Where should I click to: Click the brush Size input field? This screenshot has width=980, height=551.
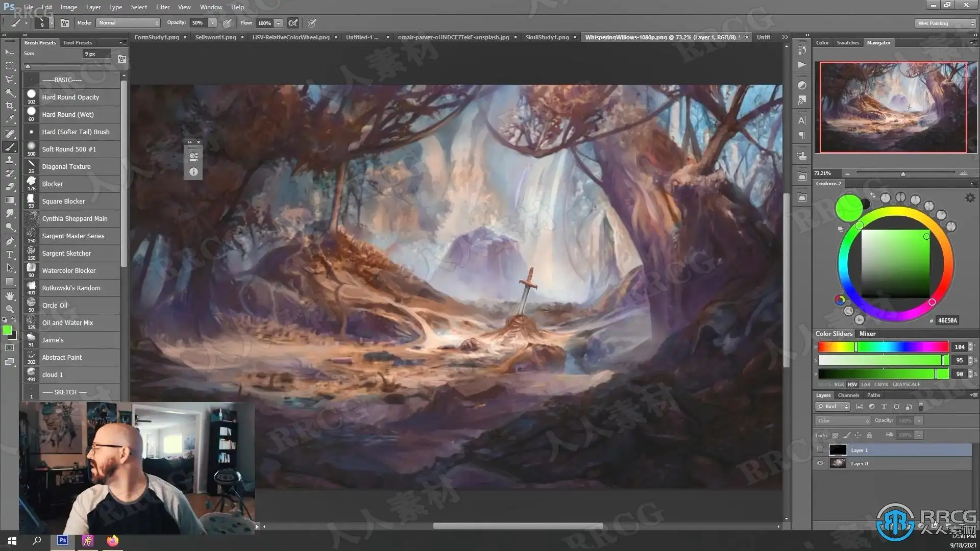pyautogui.click(x=96, y=54)
